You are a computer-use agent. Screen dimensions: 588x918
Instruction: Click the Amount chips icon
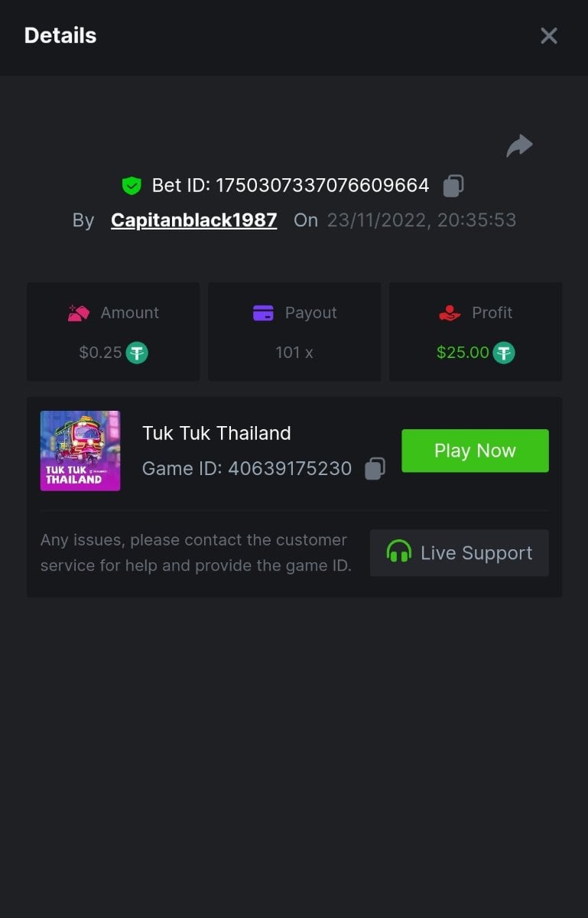click(x=79, y=313)
